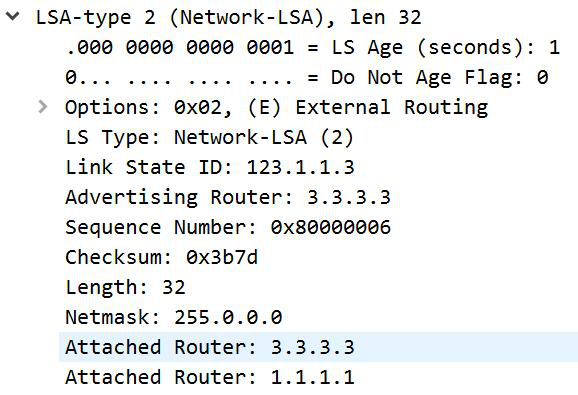Screen dimensions: 578x395
Task: Select the Length: 32 row
Action: coord(125,287)
